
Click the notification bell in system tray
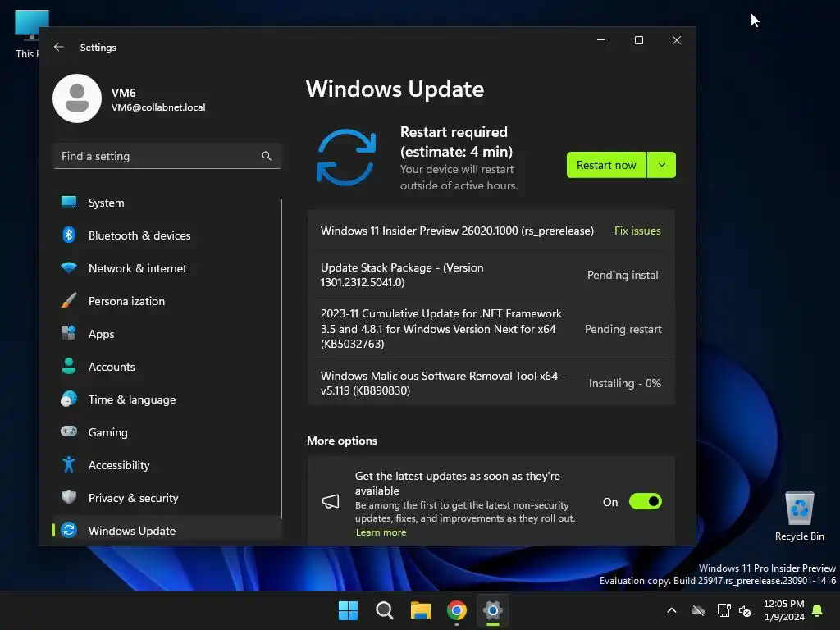pyautogui.click(x=818, y=610)
